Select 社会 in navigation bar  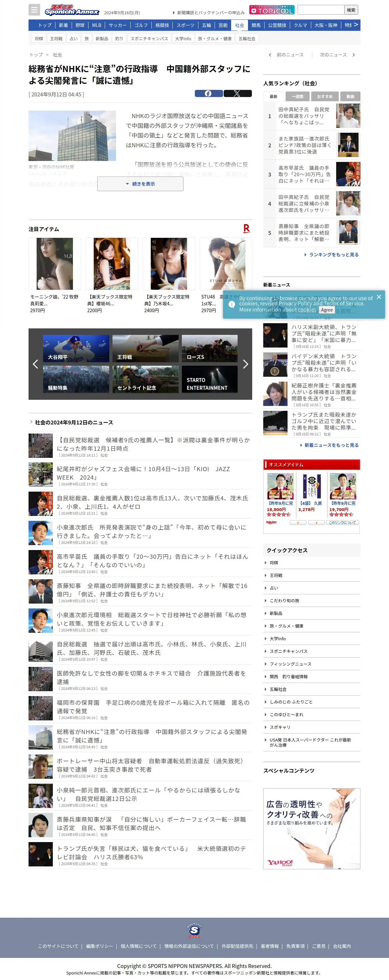(239, 25)
